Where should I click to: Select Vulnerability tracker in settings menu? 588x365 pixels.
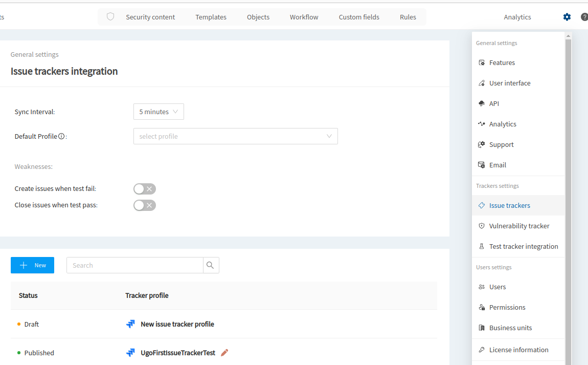pos(518,226)
